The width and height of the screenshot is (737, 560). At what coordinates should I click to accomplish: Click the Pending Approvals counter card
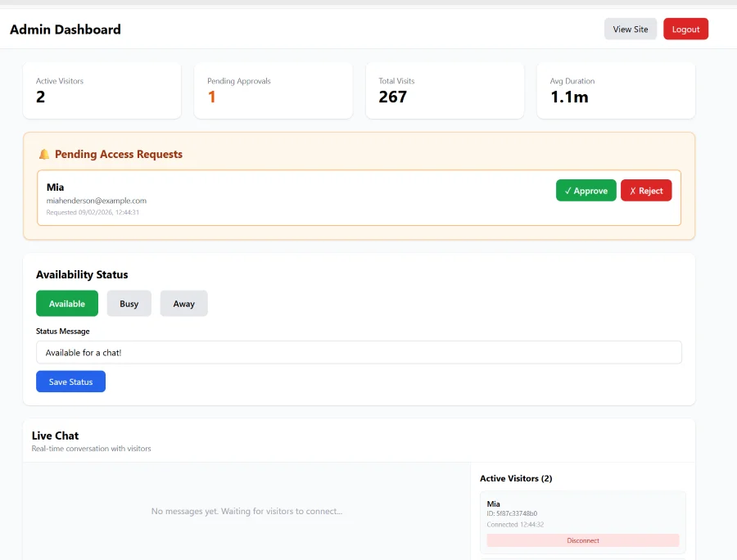point(274,91)
